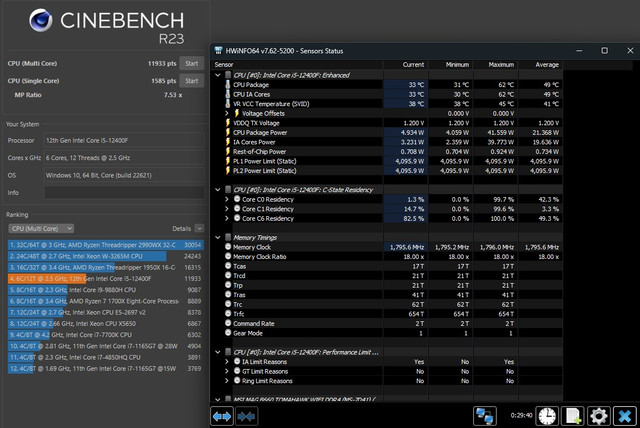This screenshot has width=640, height=428.
Task: Click the PL1 Power Limit lightning icon
Action: (228, 161)
